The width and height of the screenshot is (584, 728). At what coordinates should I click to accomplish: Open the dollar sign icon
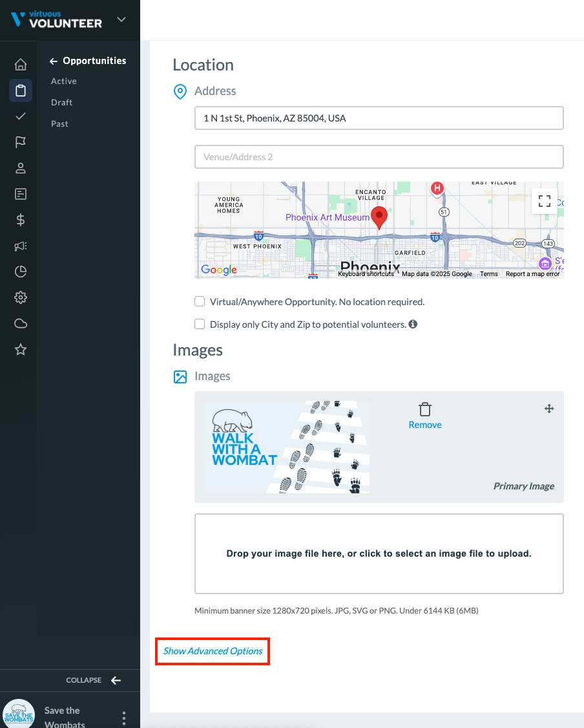point(21,220)
